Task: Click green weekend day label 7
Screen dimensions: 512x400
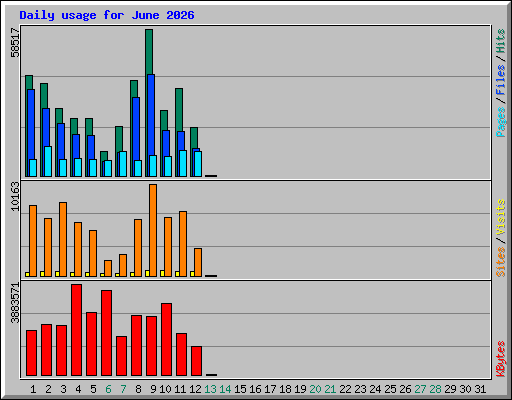Action: [x=123, y=389]
